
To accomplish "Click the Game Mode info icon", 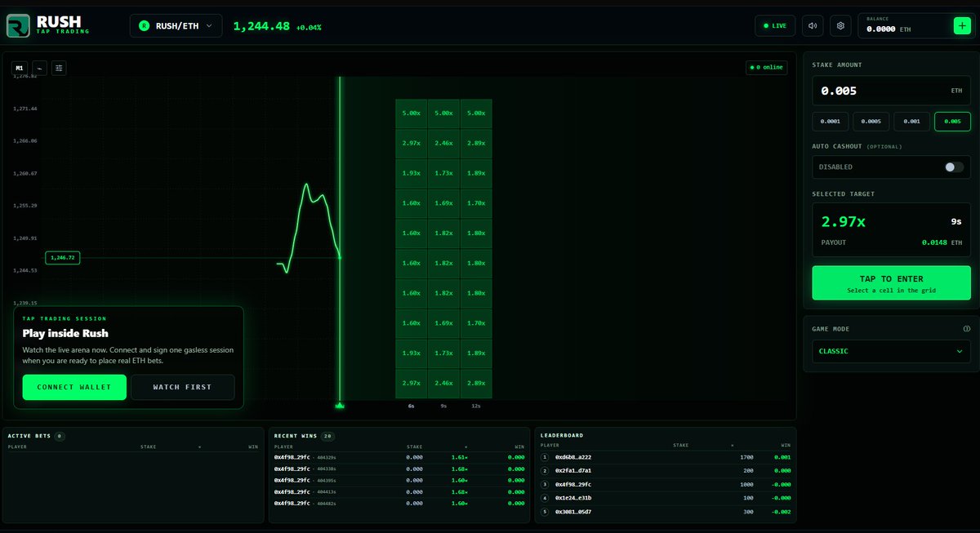I will coord(967,328).
